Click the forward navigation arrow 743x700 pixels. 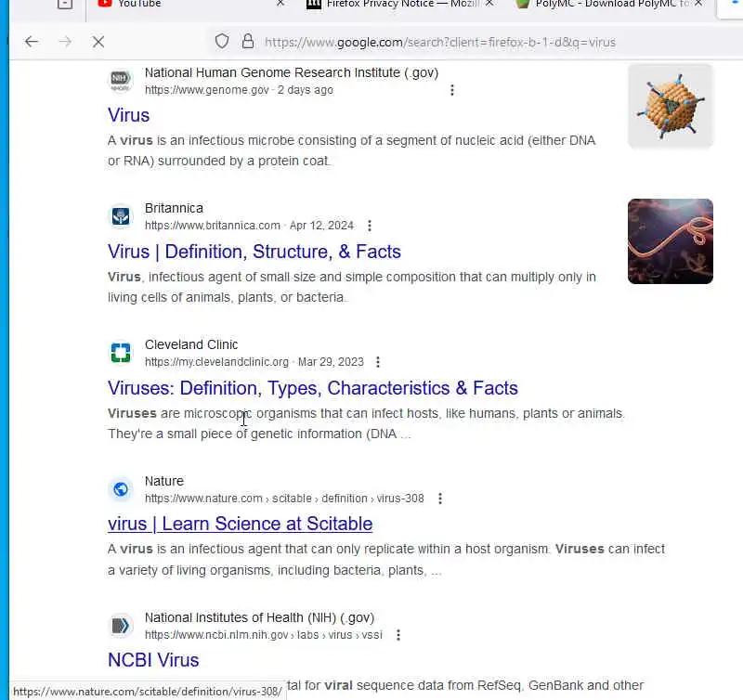(65, 42)
